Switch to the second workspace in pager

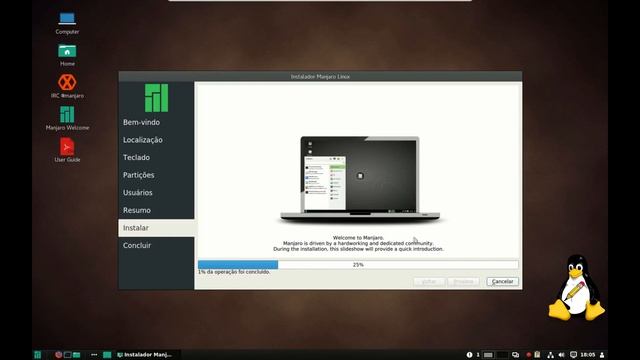tap(502, 355)
